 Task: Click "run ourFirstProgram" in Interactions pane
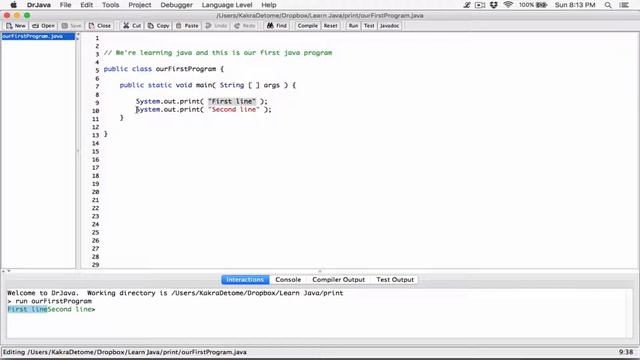tap(53, 301)
